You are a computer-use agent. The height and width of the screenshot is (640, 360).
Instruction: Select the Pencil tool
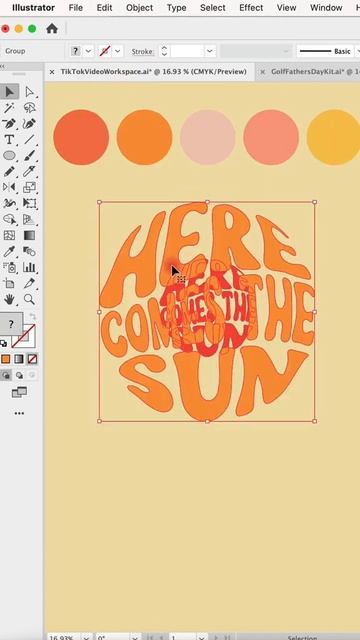[x=9, y=171]
